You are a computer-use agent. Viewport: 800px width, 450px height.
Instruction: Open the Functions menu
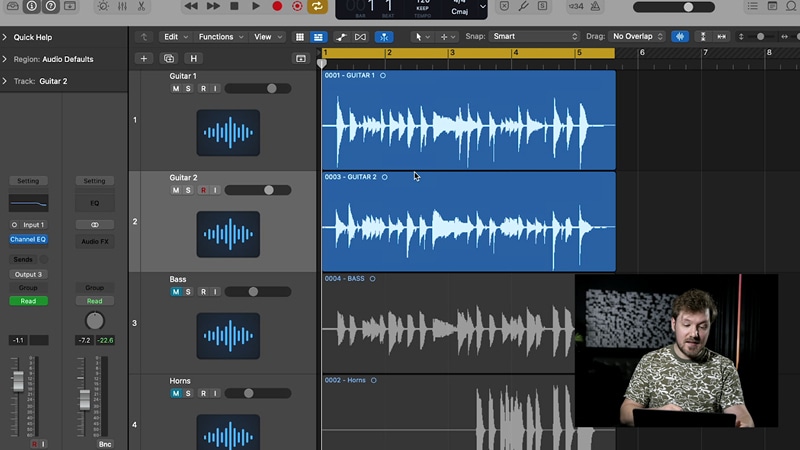pos(220,37)
